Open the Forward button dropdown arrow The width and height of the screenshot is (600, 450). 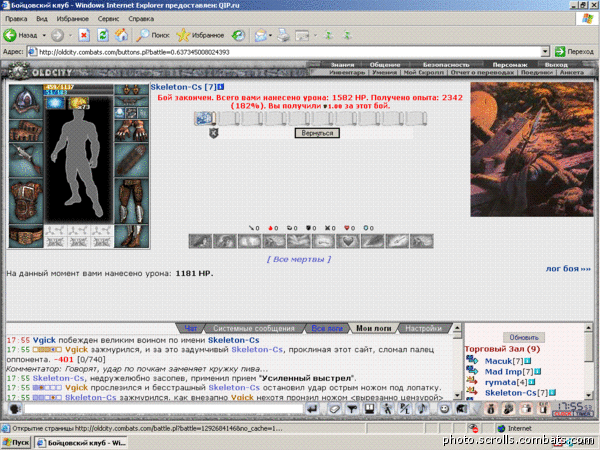(70, 35)
